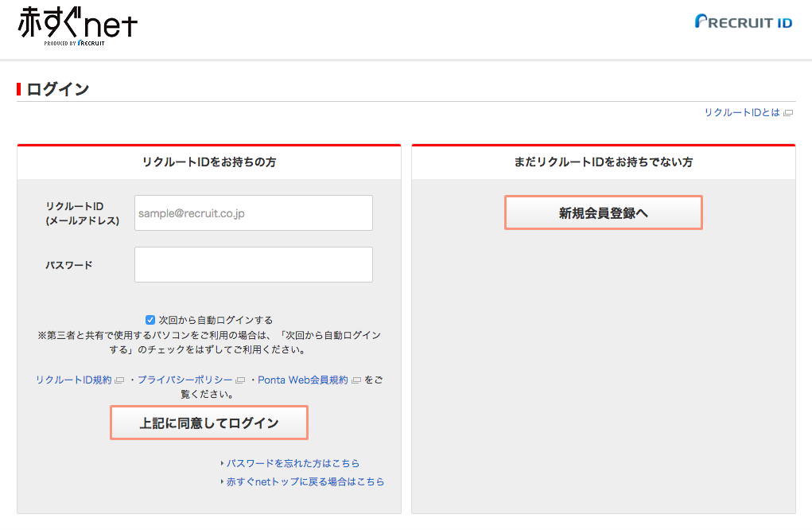Open the プライバシーポリシー link
The height and width of the screenshot is (530, 812).
tap(185, 380)
